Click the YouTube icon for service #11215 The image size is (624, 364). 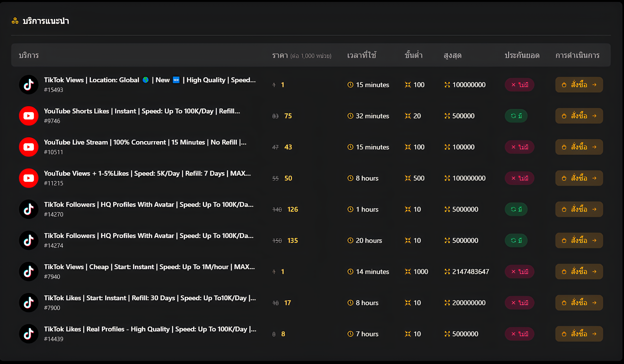tap(29, 178)
